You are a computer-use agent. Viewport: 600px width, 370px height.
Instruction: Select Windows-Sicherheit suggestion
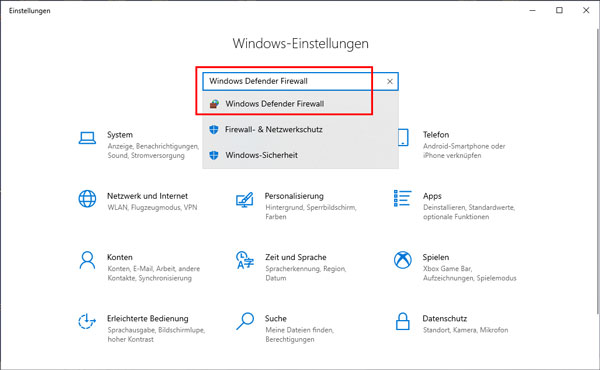pos(300,155)
